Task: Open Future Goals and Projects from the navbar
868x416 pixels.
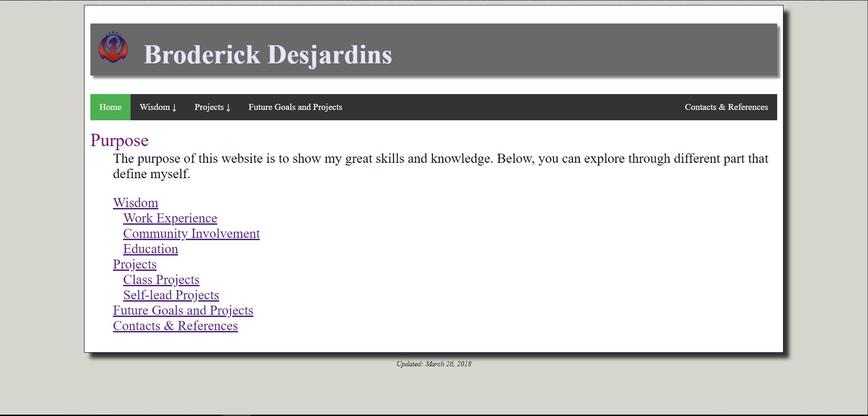Action: click(x=295, y=107)
